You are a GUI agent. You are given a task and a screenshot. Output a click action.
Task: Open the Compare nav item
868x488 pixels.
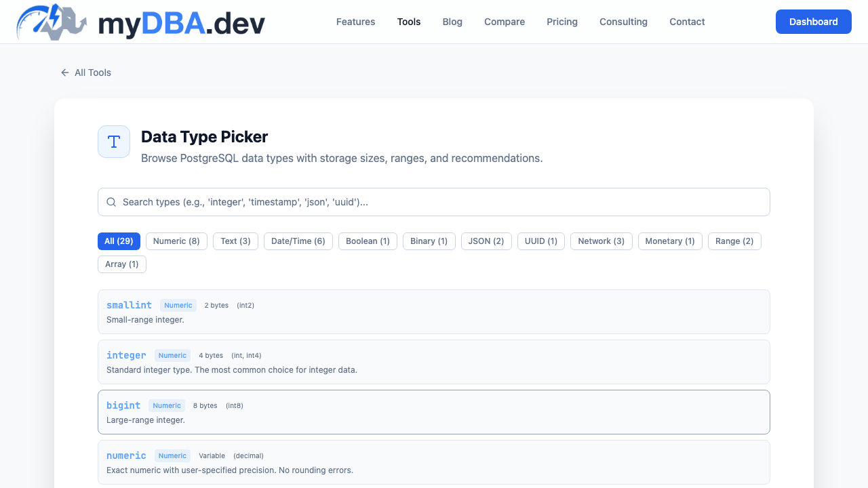point(505,22)
